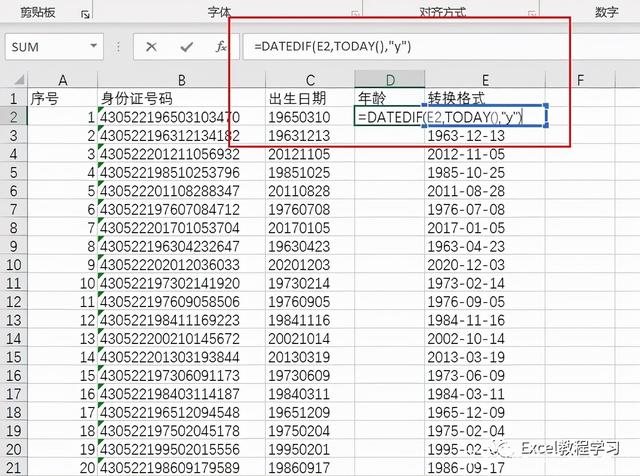
Task: Click birth date cell 20110828
Action: (310, 191)
